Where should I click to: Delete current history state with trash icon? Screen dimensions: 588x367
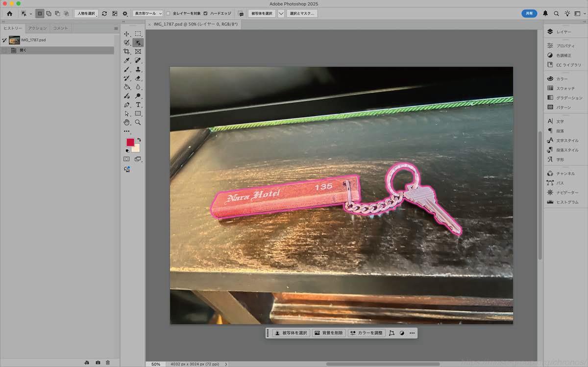tap(108, 363)
